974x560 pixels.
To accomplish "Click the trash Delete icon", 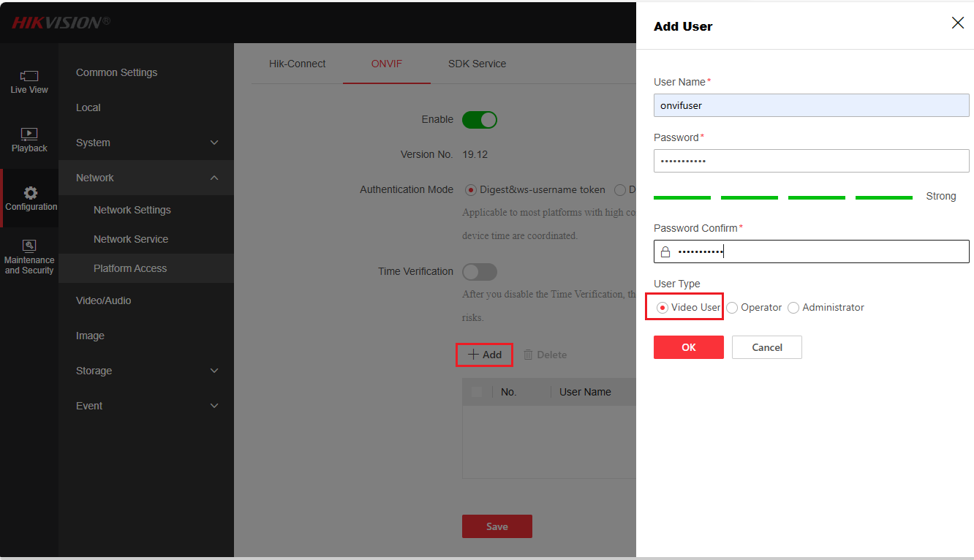I will coord(529,355).
